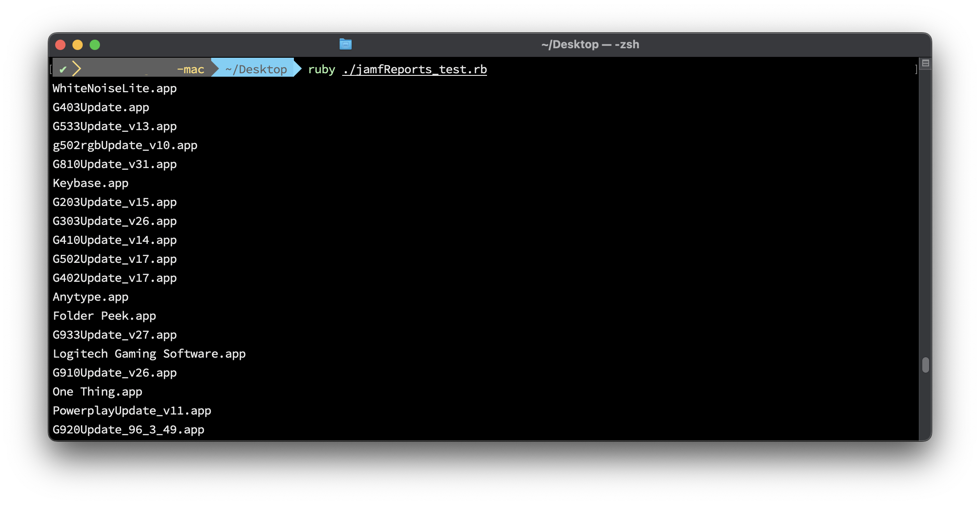
Task: Click the Folder Peek.app line
Action: (104, 316)
